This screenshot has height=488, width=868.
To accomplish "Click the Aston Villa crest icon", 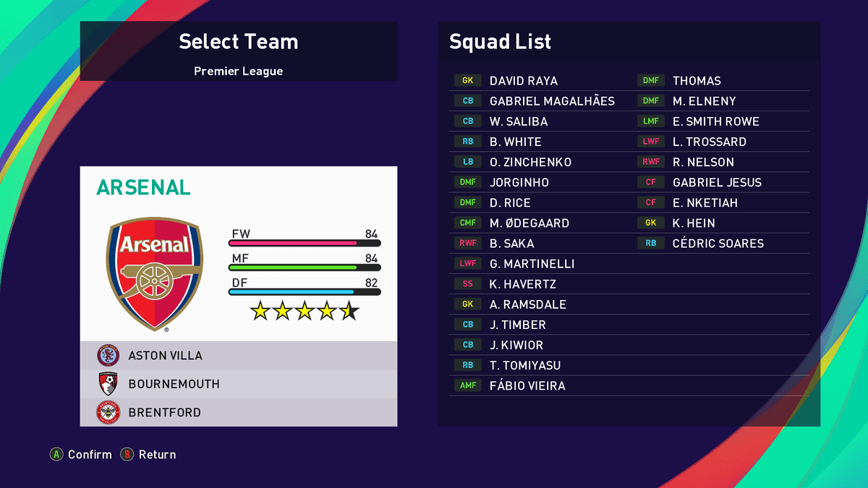I will [x=108, y=356].
